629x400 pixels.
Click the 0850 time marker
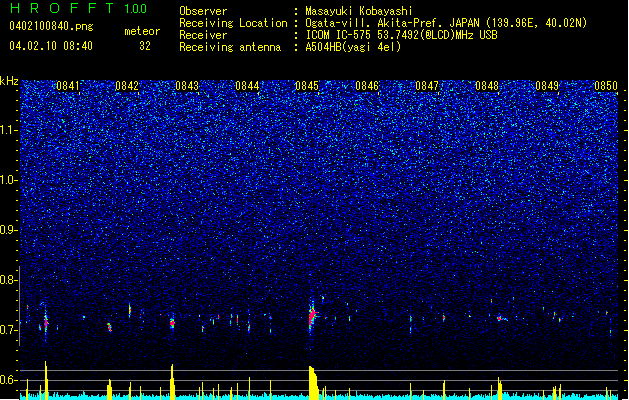coord(606,86)
